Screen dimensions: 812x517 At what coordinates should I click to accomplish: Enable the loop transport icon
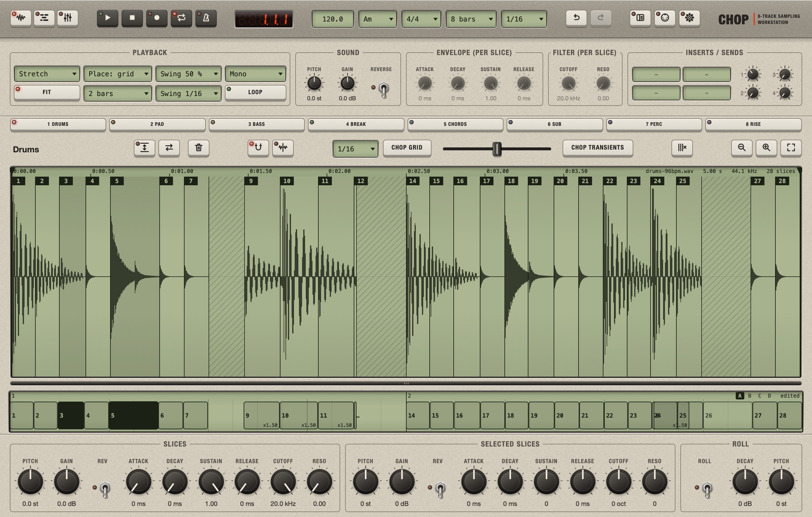pyautogui.click(x=181, y=18)
